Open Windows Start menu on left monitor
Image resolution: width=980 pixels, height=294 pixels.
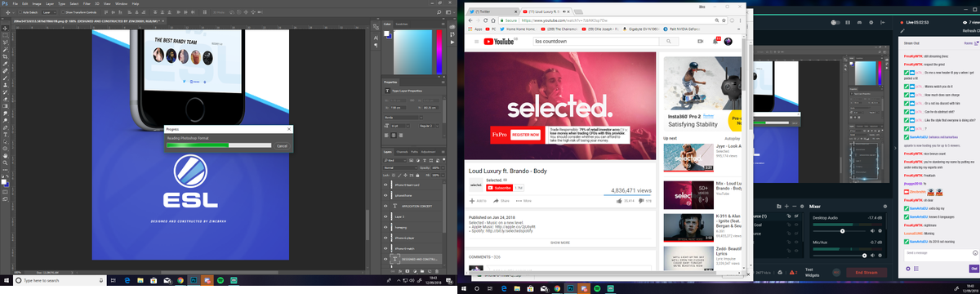[x=7, y=280]
